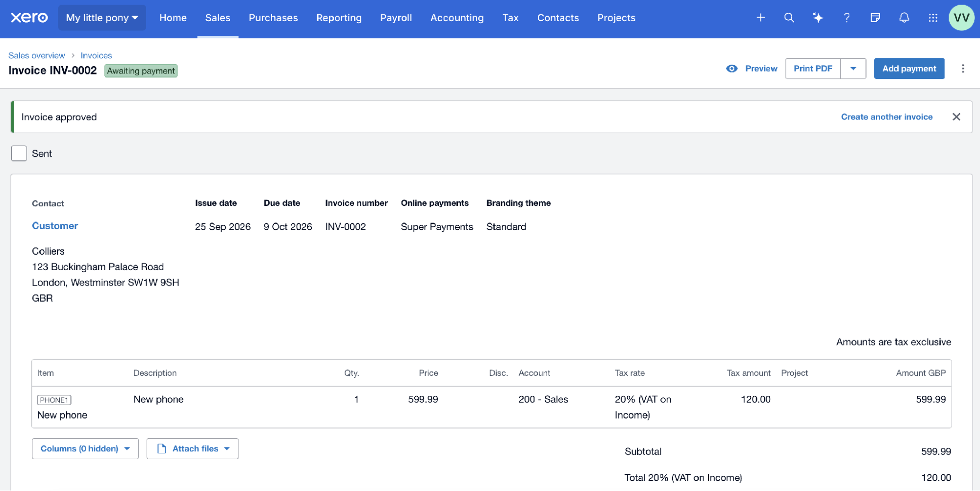Click the Amount GBP column header

[x=921, y=373]
